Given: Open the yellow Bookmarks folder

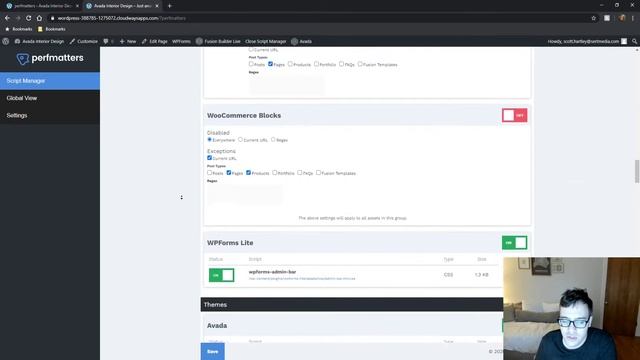Looking at the screenshot, I should coord(51,29).
